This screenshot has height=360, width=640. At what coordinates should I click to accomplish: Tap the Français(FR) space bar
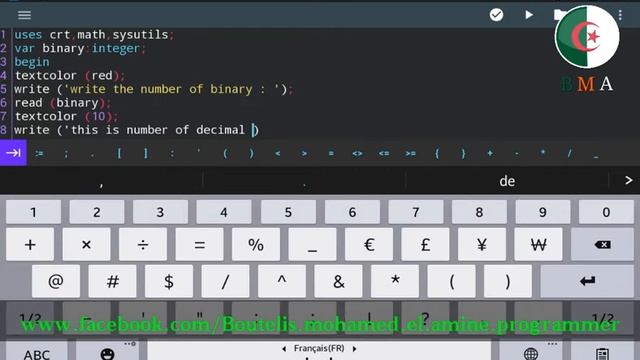click(319, 351)
